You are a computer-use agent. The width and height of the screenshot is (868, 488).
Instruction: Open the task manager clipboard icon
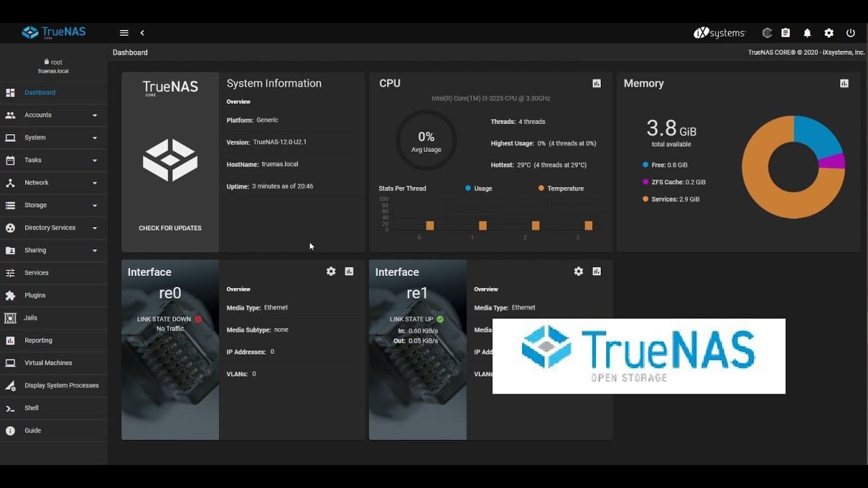tap(785, 33)
